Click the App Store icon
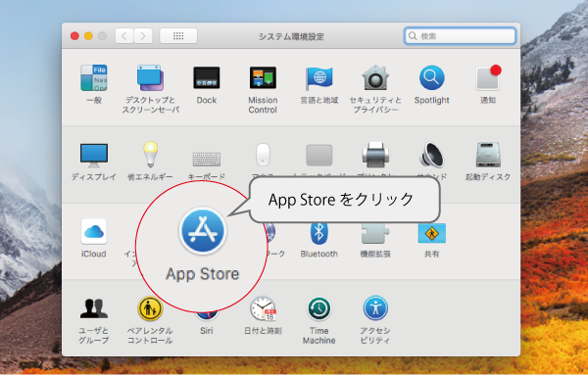Image resolution: width=588 pixels, height=375 pixels. (x=203, y=231)
